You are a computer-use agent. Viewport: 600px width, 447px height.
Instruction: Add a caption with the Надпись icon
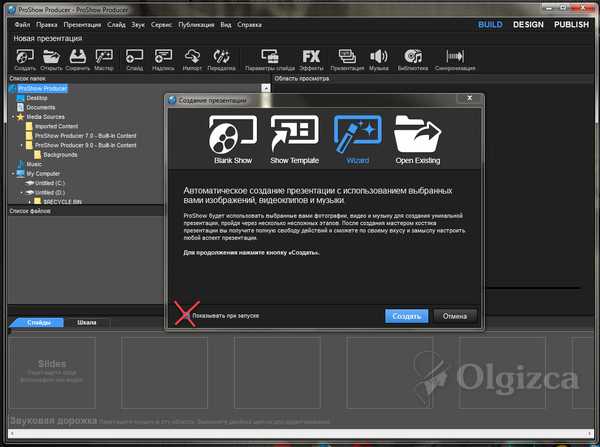(x=163, y=60)
